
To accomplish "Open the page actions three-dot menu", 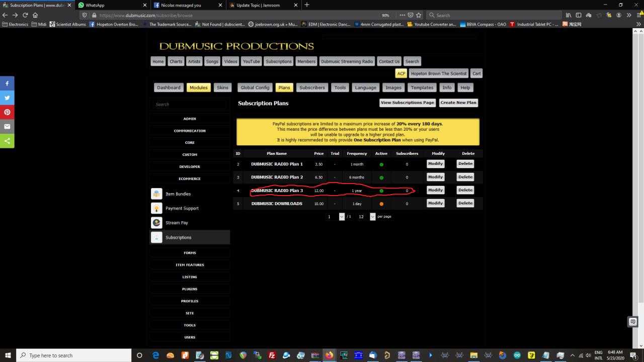I will point(402,15).
